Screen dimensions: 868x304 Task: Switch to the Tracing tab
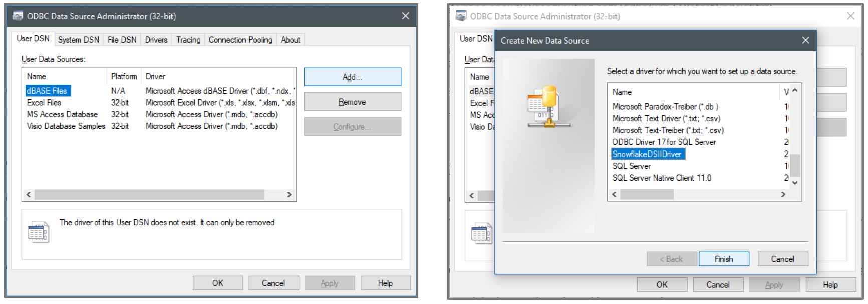pos(188,40)
